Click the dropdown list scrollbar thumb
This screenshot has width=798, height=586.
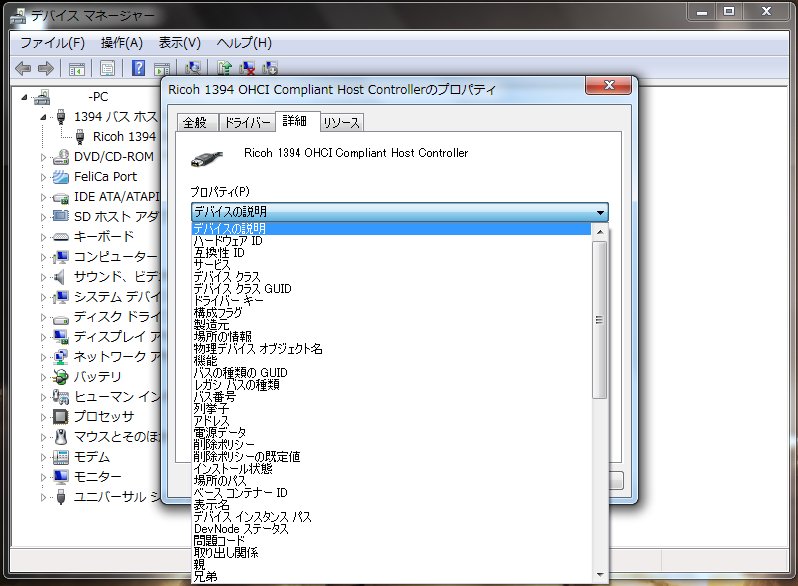600,320
